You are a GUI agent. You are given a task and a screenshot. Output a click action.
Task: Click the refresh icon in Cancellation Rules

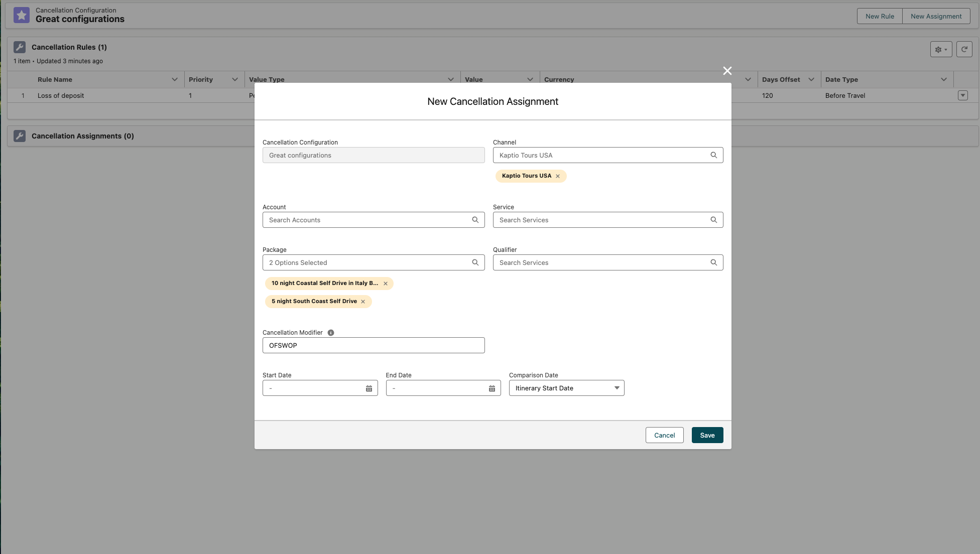964,49
